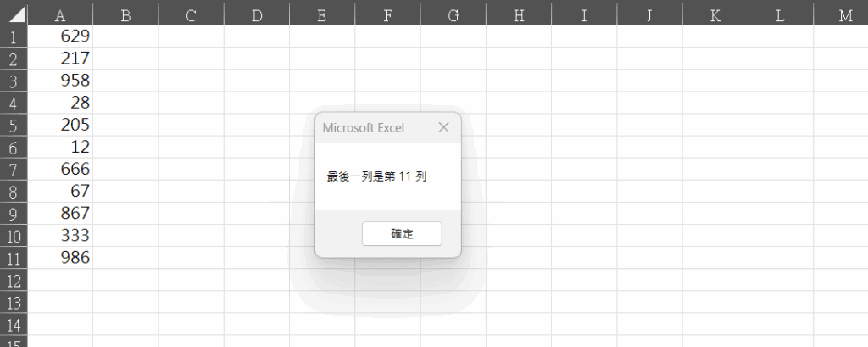This screenshot has height=347, width=868.
Task: Click the cell containing 205
Action: (60, 125)
